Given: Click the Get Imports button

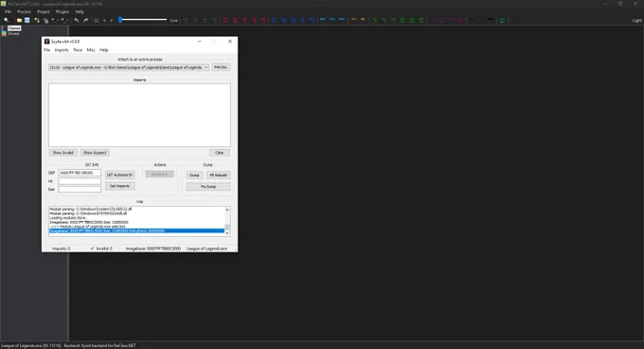Looking at the screenshot, I should [x=120, y=186].
